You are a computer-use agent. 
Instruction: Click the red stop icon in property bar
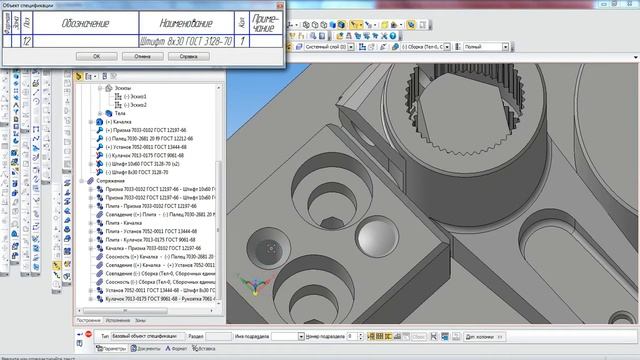89,334
